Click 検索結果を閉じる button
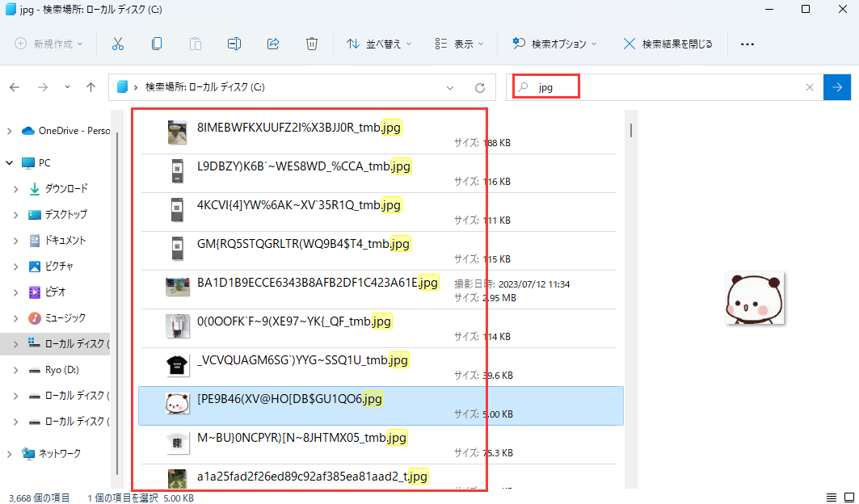 668,44
